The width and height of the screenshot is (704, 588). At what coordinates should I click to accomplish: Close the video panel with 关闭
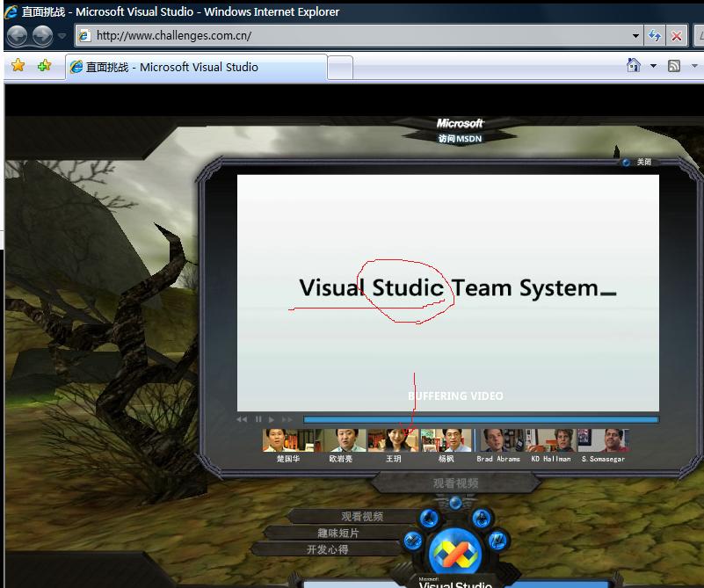point(643,162)
